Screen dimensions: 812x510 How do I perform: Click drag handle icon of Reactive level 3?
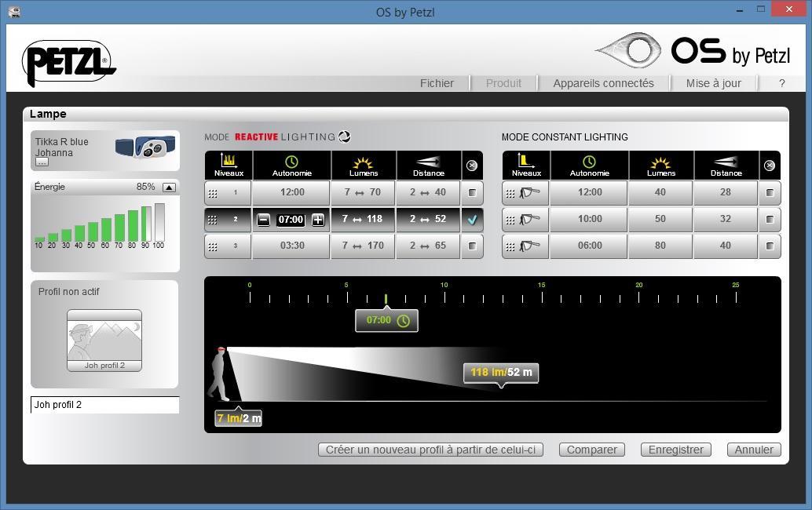click(x=213, y=246)
